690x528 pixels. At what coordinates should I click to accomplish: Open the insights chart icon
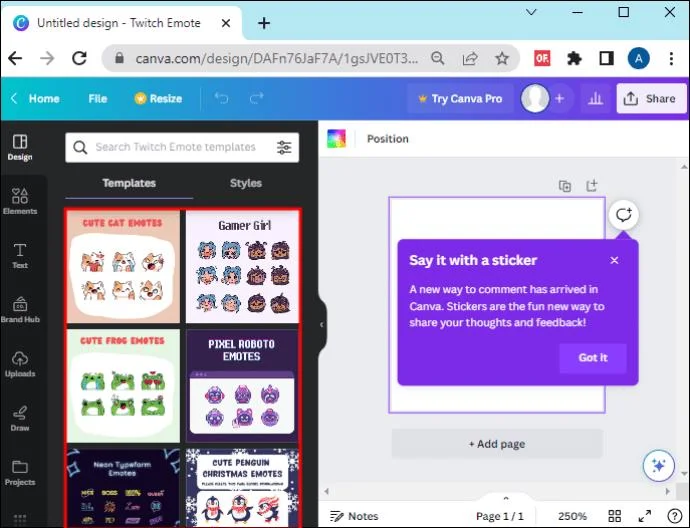[x=595, y=99]
